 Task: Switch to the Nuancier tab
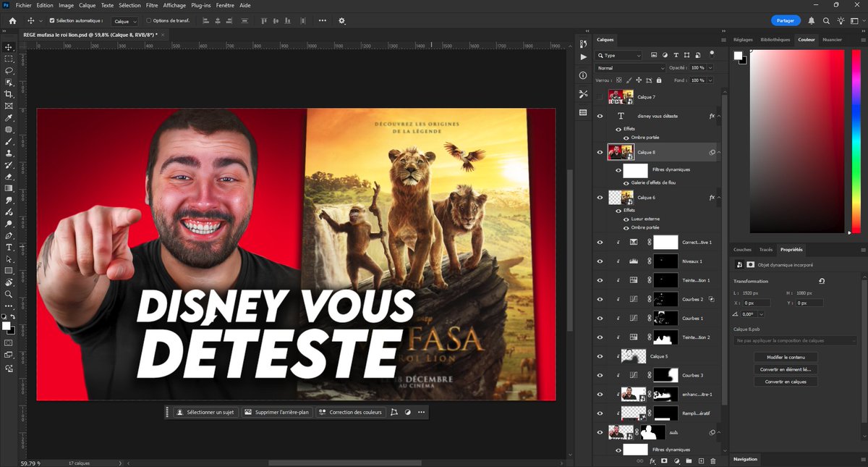point(833,40)
